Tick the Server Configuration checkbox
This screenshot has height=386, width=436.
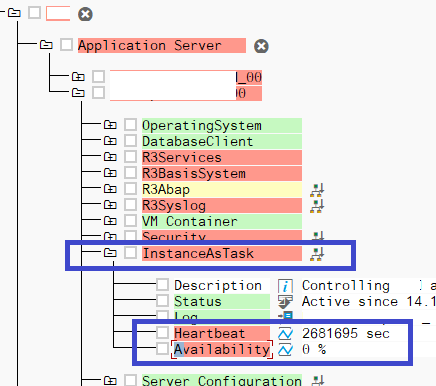pos(130,380)
